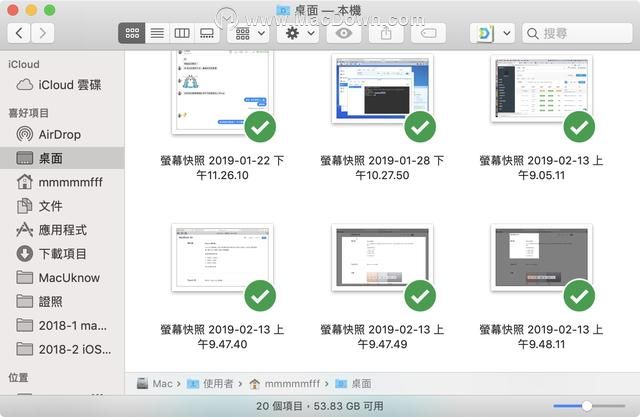Click the Quick Look eye button

pos(344,33)
